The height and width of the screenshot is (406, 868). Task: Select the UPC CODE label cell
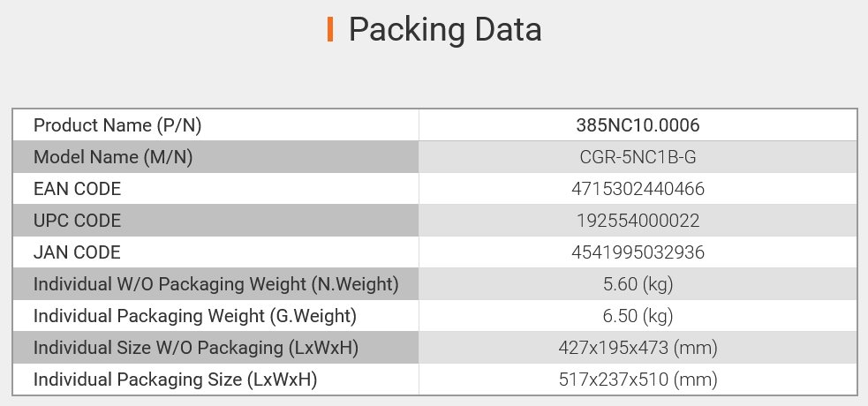point(77,221)
